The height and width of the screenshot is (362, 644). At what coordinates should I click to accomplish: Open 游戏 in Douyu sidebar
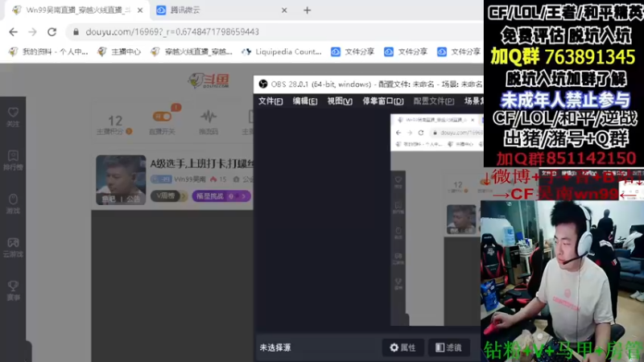(13, 204)
